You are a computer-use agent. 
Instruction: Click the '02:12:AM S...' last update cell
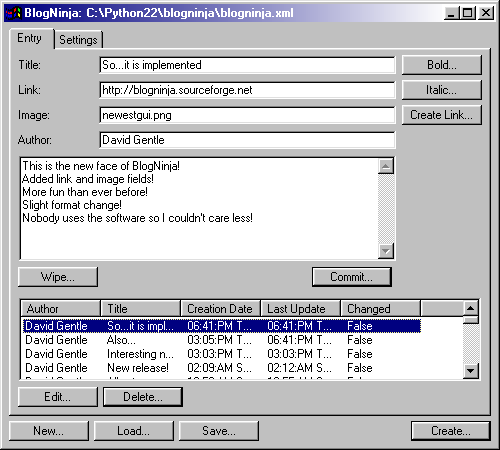click(299, 368)
